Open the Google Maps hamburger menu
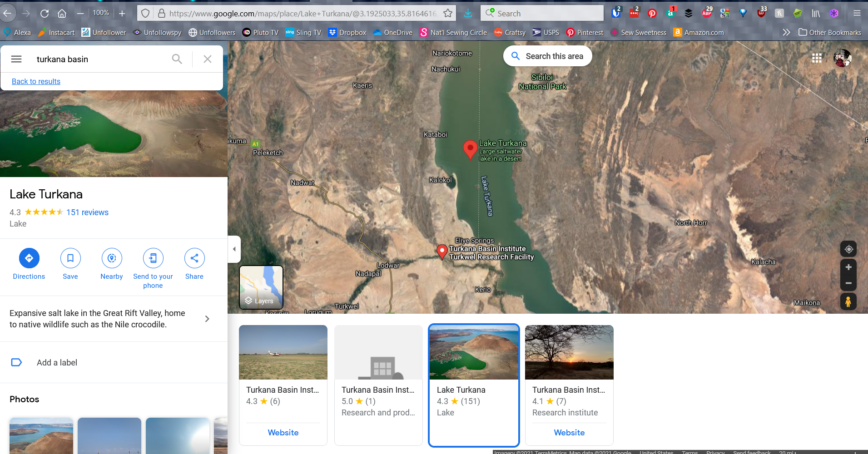 [16, 59]
